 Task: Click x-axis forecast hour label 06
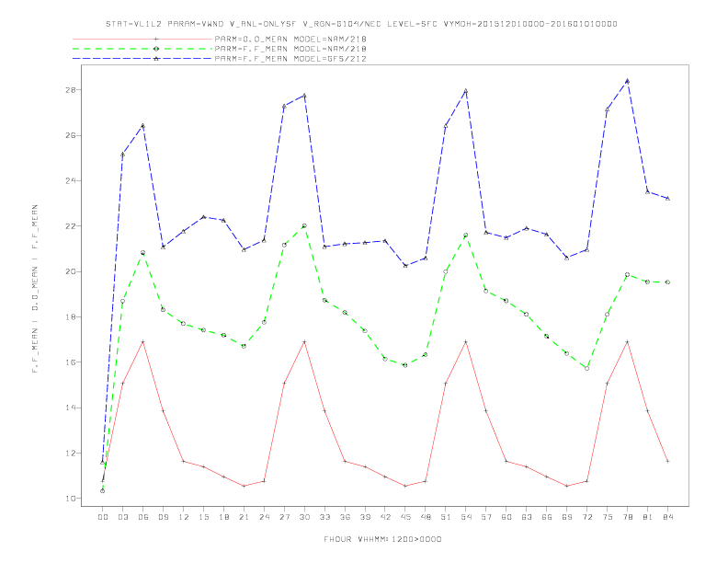(143, 517)
